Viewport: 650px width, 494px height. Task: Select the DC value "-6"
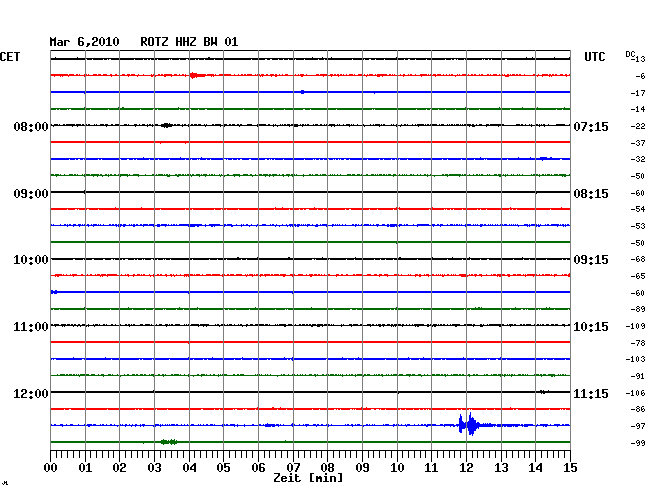[640, 76]
